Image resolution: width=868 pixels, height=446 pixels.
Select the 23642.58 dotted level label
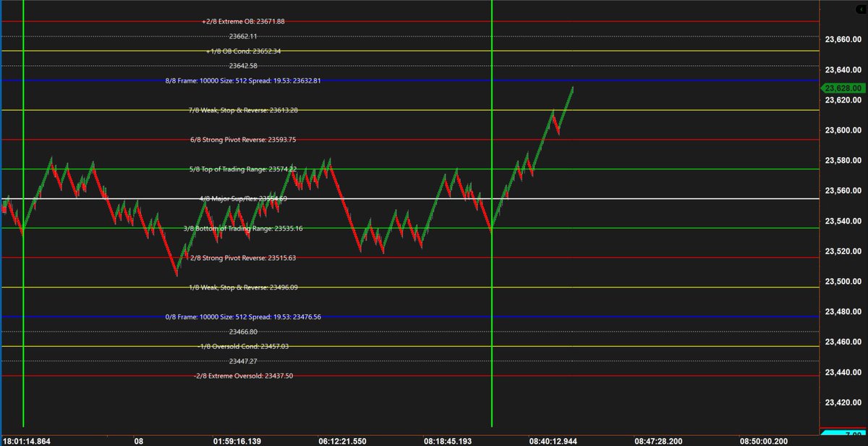click(x=243, y=66)
